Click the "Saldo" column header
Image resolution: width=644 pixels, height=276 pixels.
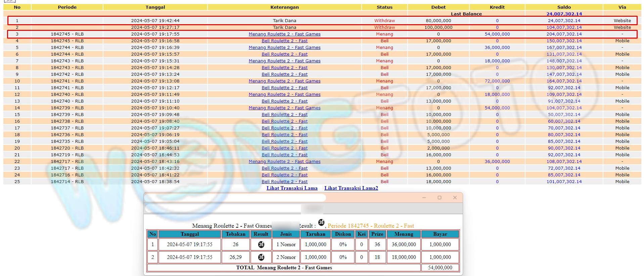click(x=564, y=7)
